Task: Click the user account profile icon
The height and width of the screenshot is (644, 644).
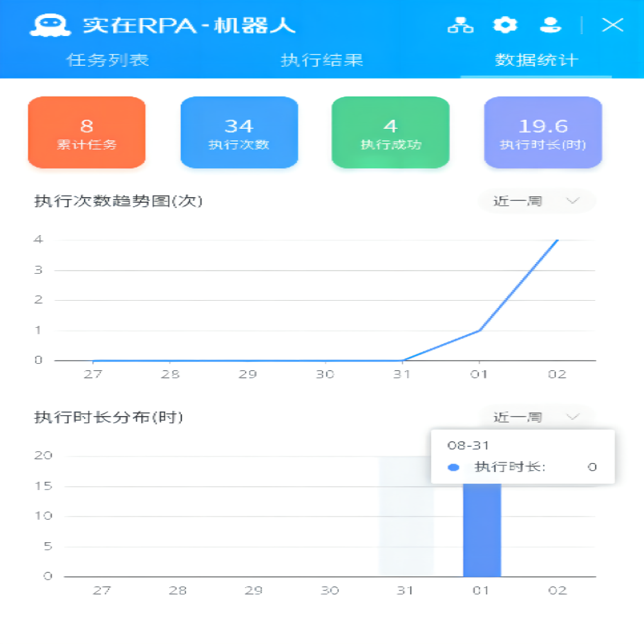Action: coord(550,25)
